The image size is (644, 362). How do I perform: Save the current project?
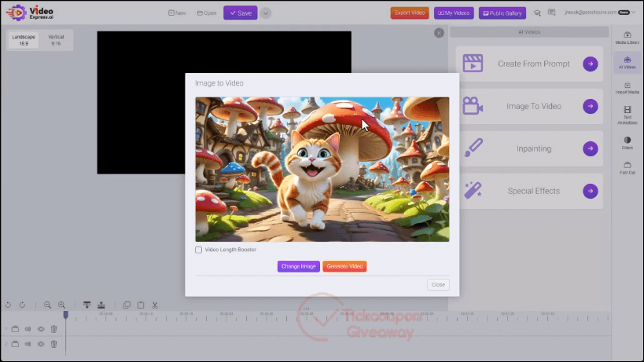coord(241,13)
